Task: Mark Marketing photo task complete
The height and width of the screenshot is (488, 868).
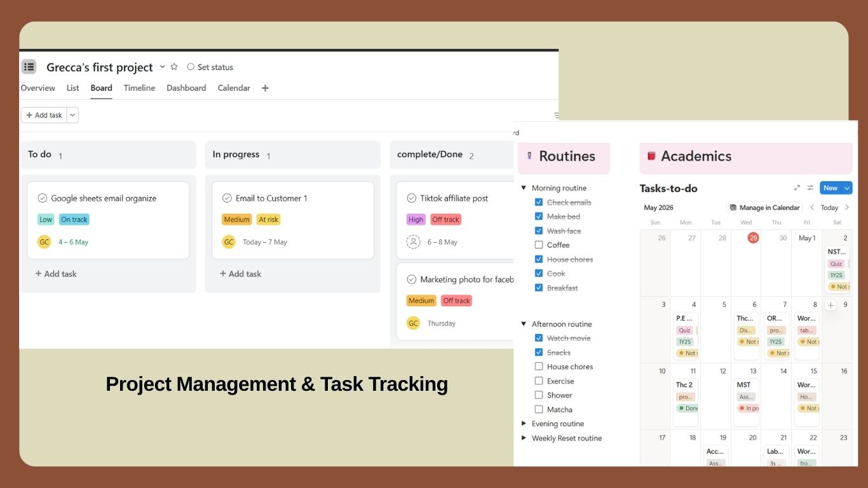Action: point(411,280)
